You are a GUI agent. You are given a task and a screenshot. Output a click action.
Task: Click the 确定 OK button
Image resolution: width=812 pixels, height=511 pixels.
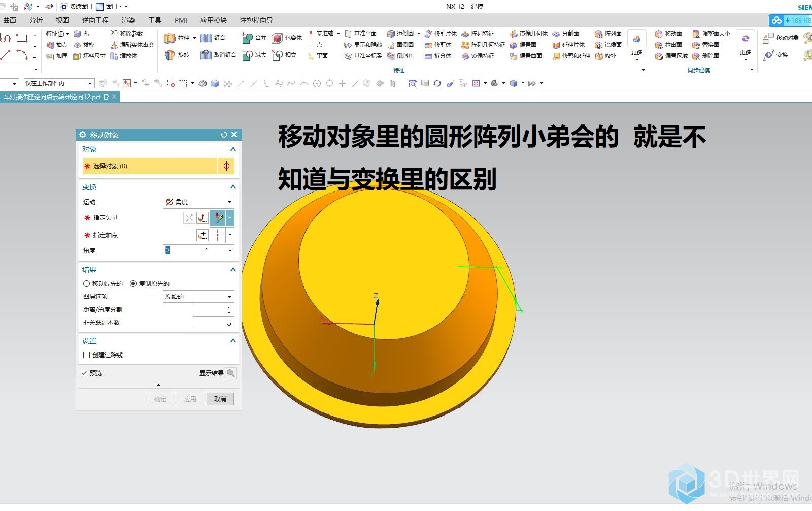click(x=160, y=399)
